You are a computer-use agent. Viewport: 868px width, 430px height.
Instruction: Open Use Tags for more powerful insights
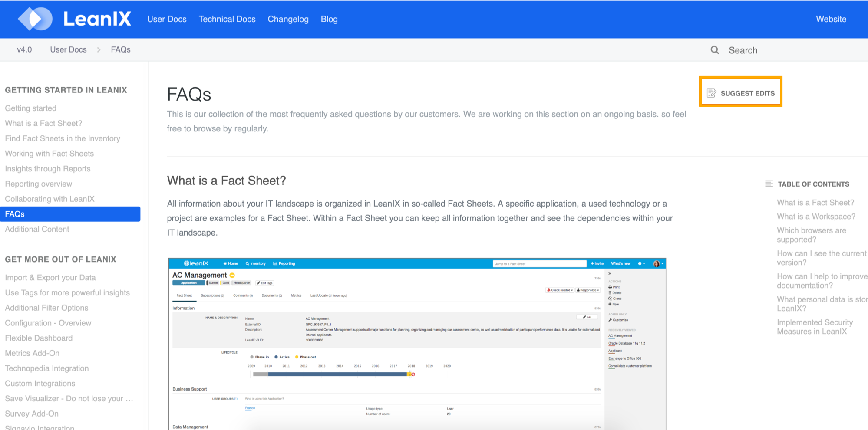click(x=67, y=293)
